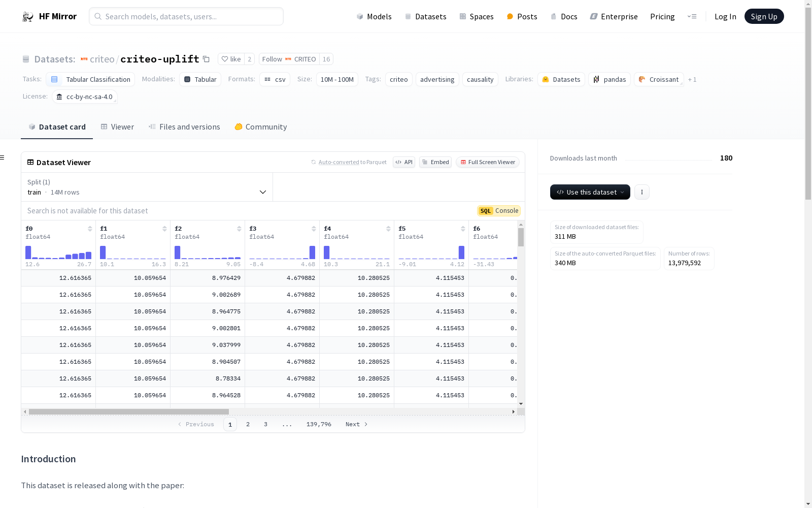Screen dimensions: 812x508
Task: Click table vertical scrollbar down arrow
Action: tap(521, 404)
